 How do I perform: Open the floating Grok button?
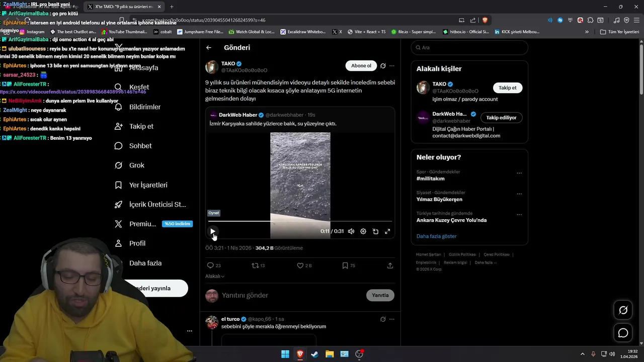click(x=623, y=310)
